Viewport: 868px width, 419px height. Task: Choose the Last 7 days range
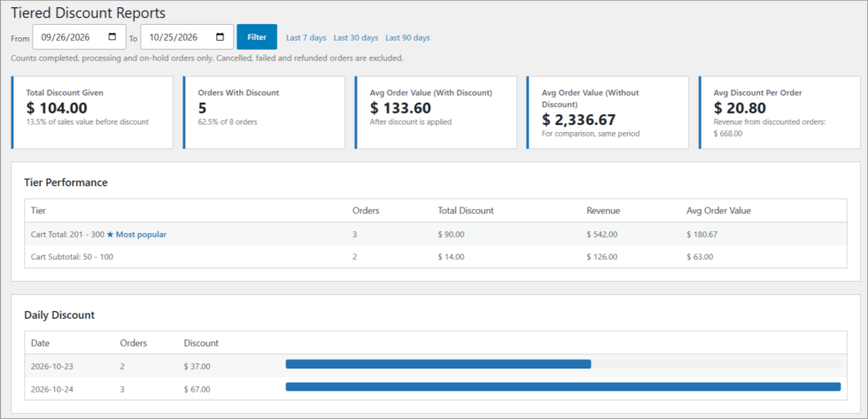point(306,37)
